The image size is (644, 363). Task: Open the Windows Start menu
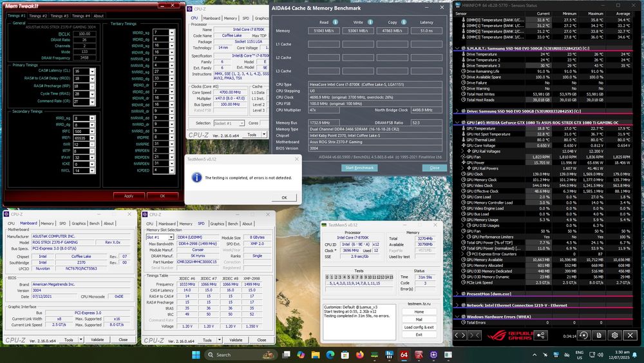point(196,355)
